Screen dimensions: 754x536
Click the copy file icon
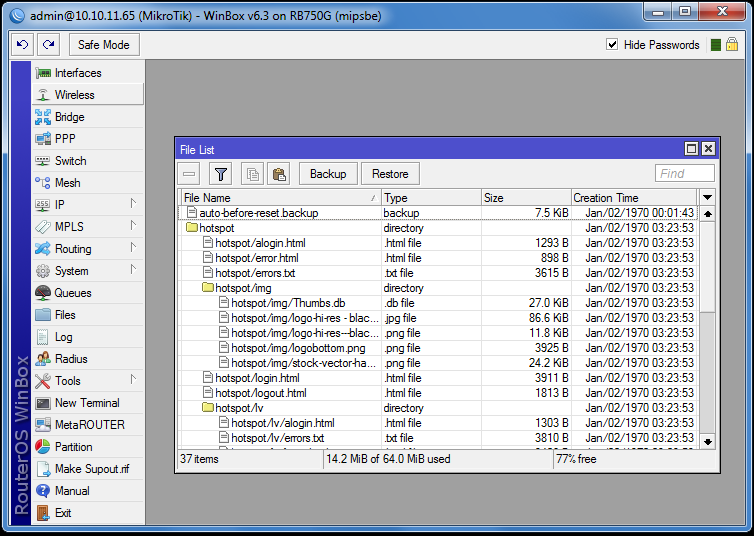pyautogui.click(x=252, y=174)
